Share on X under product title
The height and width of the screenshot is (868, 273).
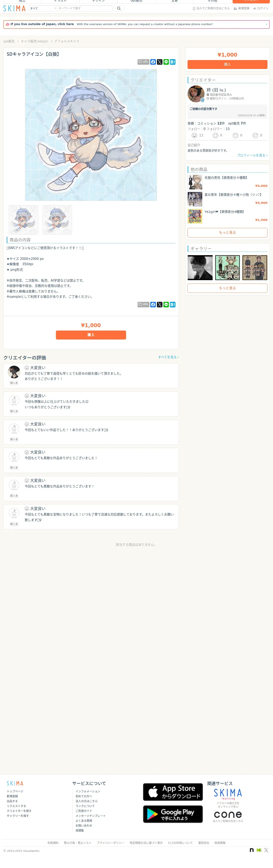159,62
